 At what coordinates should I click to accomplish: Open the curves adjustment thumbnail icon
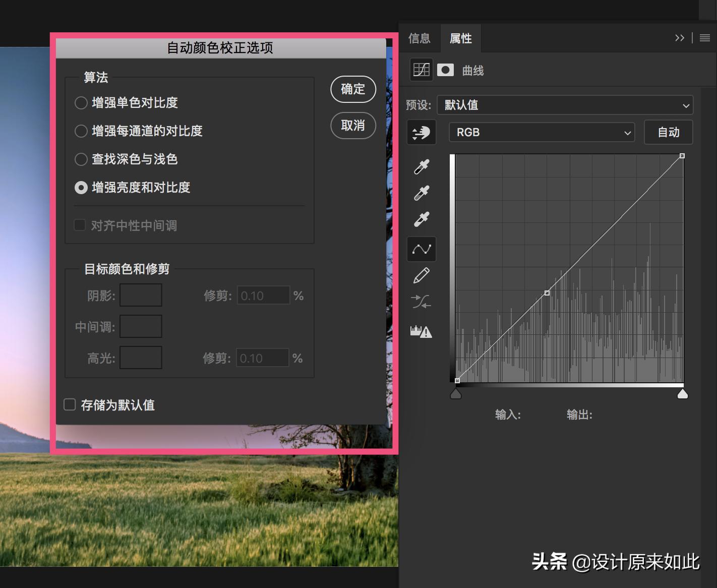click(x=421, y=70)
